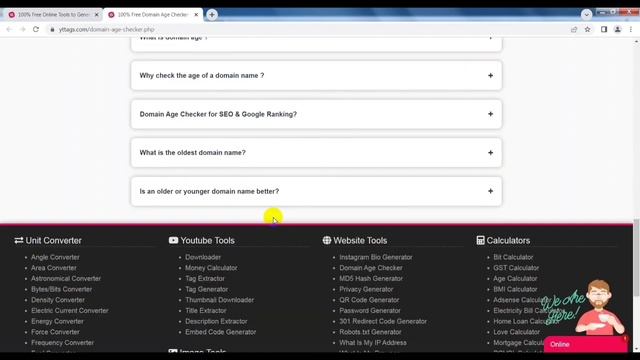The width and height of the screenshot is (640, 360).
Task: Click the page vertical scrollbar thumb
Action: pos(636,257)
